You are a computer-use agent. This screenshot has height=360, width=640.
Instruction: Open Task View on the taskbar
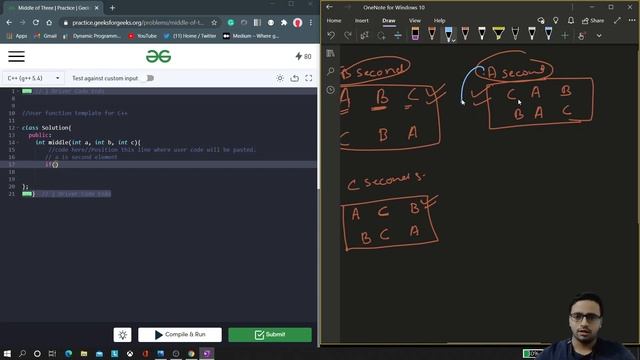coord(52,353)
